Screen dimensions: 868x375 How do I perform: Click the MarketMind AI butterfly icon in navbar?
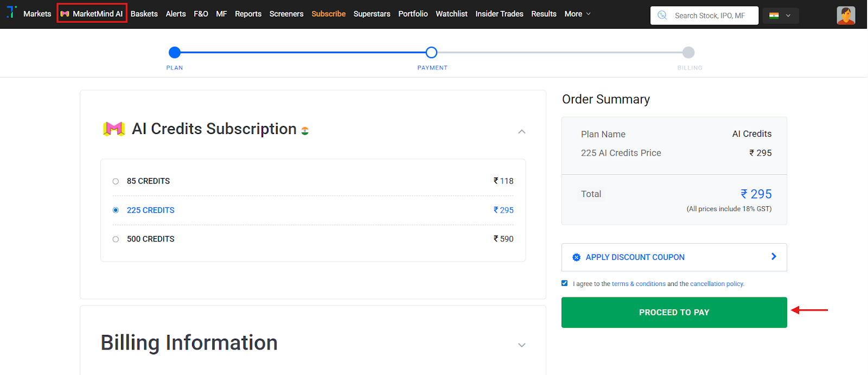(65, 14)
